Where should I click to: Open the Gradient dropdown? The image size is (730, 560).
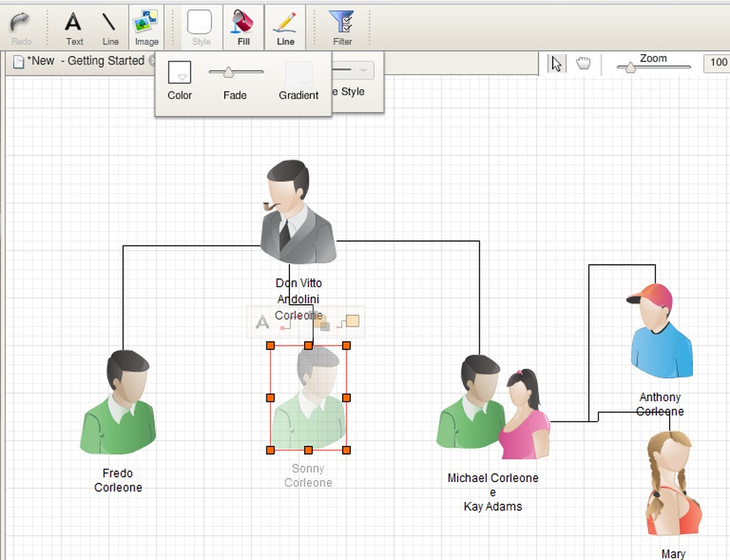298,73
